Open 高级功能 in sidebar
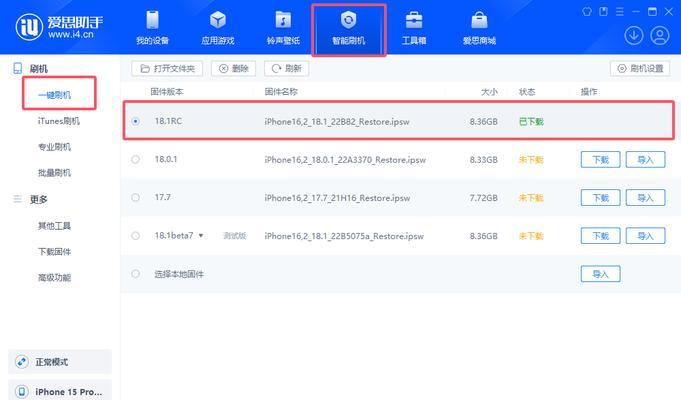 pyautogui.click(x=55, y=278)
